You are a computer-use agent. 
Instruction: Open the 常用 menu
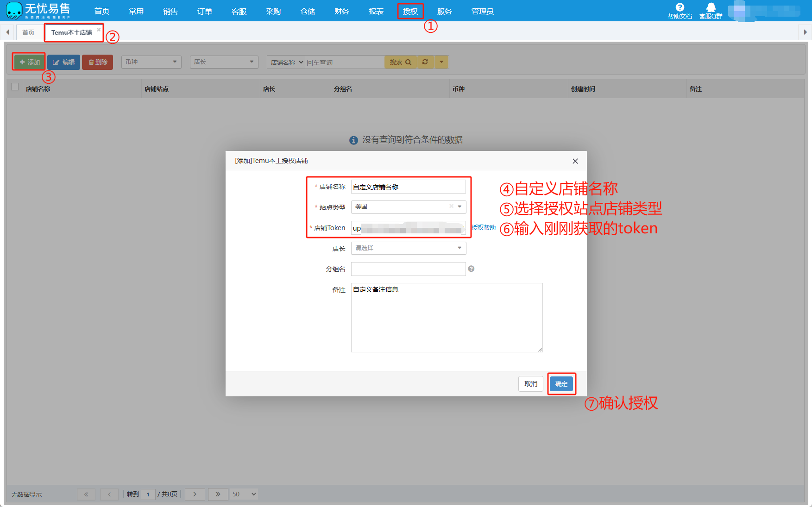[136, 11]
